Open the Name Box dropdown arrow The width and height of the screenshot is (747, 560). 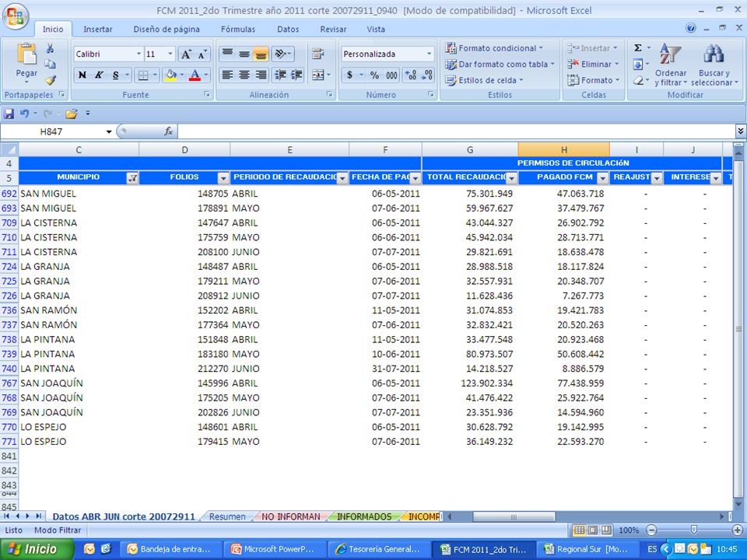pyautogui.click(x=109, y=131)
